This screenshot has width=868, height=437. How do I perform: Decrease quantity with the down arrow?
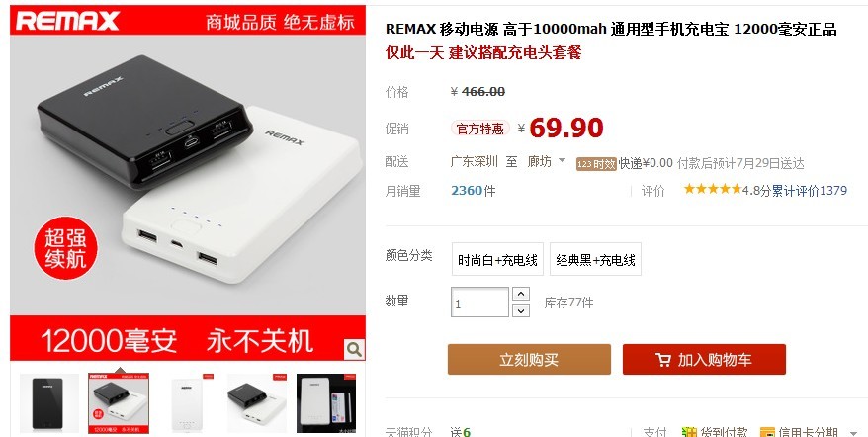pos(520,310)
